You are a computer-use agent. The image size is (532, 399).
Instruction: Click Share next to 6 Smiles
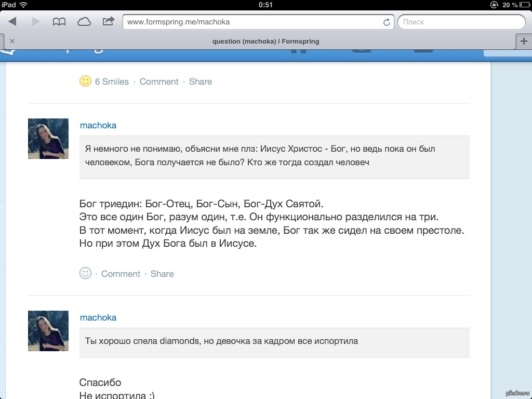(x=201, y=82)
